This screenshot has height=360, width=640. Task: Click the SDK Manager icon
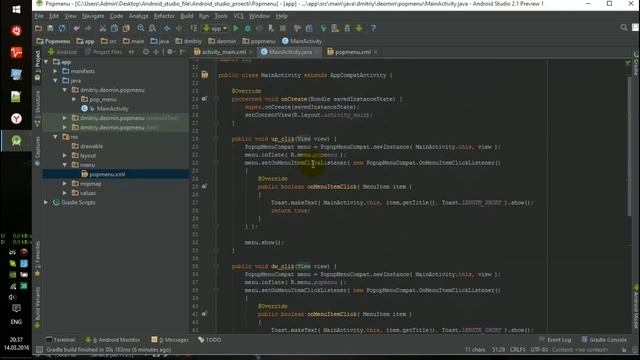347,28
